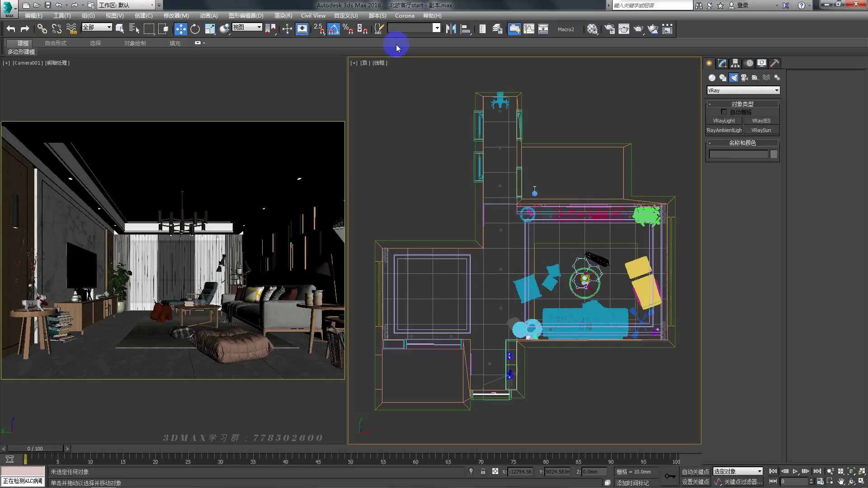The height and width of the screenshot is (488, 868).
Task: Toggle the Window/Crossing selection mode
Action: click(x=163, y=29)
